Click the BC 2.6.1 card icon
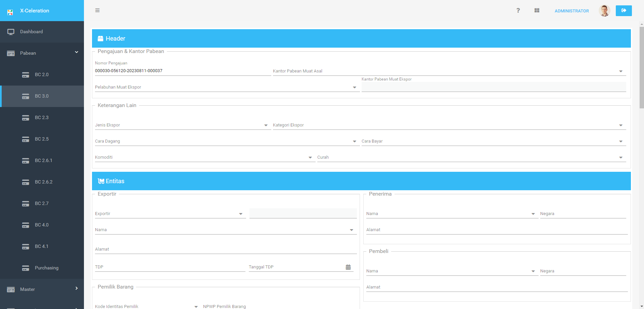Viewport: 644px width, 309px height. click(x=26, y=161)
